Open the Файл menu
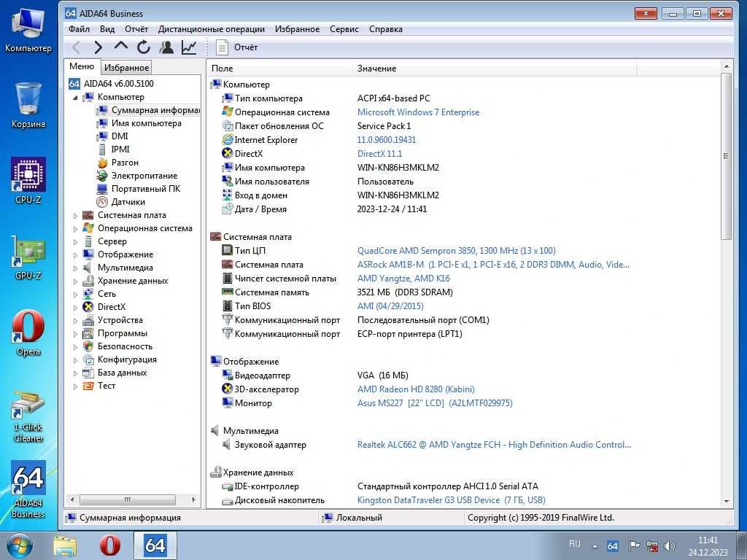 tap(79, 29)
